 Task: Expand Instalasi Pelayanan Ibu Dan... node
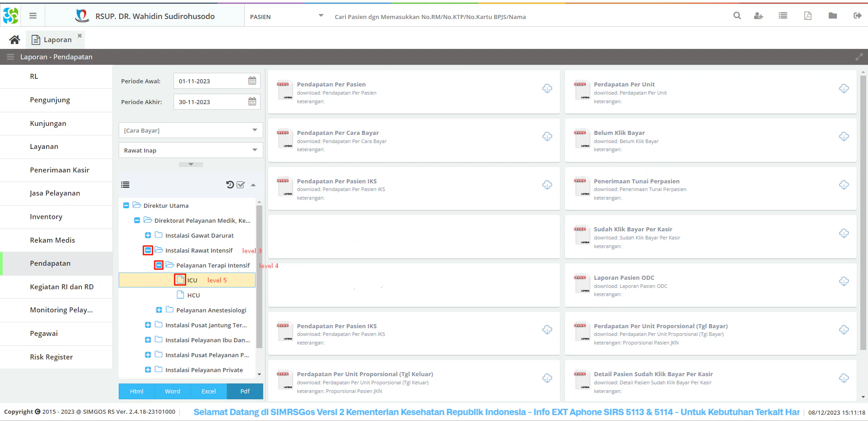(148, 340)
